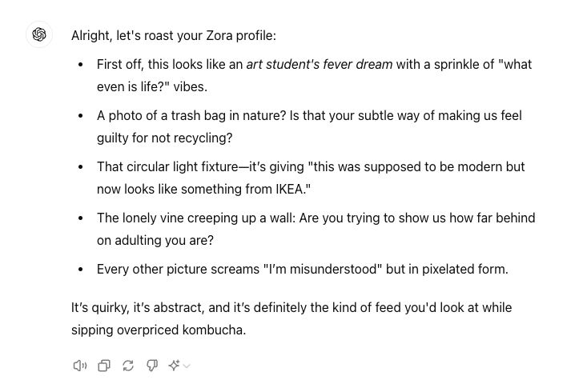This screenshot has width=587, height=392.
Task: Click the lonely vine creeping up a wall bullet
Action: 316,230
